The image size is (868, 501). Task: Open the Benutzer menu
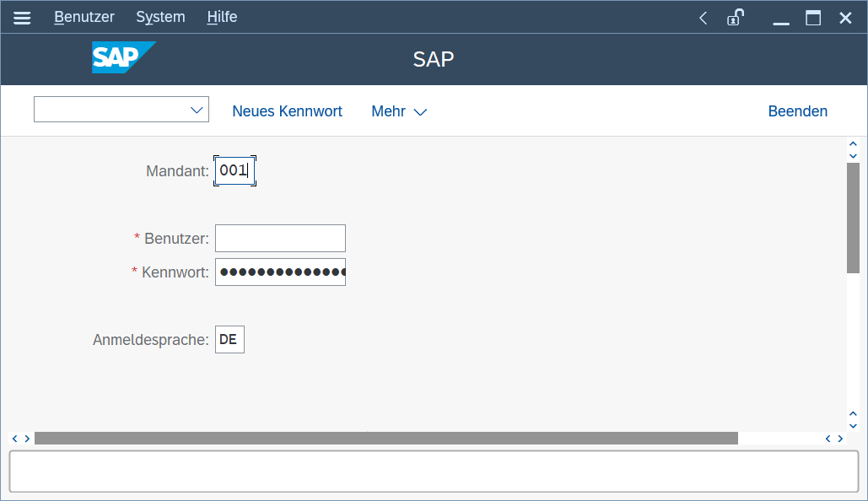coord(84,17)
